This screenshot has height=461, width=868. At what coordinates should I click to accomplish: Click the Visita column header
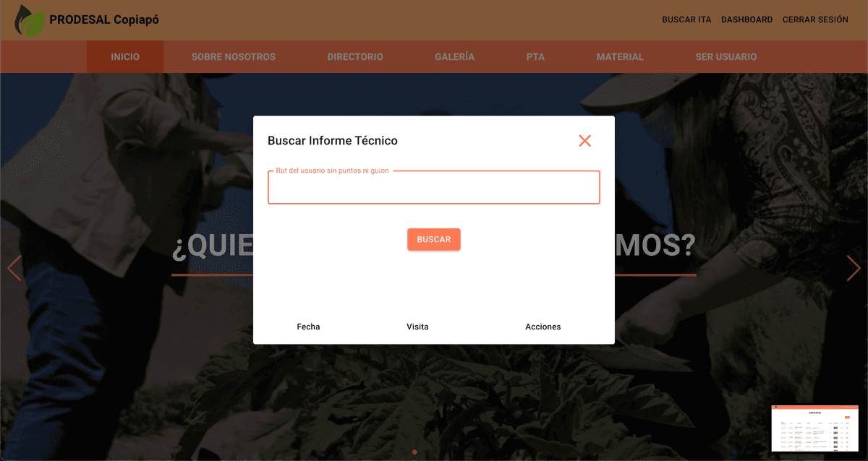point(417,327)
